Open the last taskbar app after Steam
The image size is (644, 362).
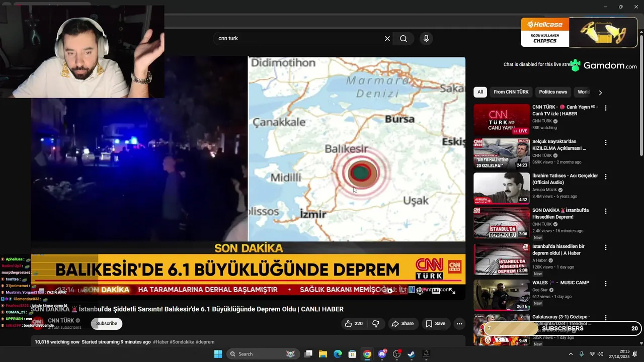point(426,354)
